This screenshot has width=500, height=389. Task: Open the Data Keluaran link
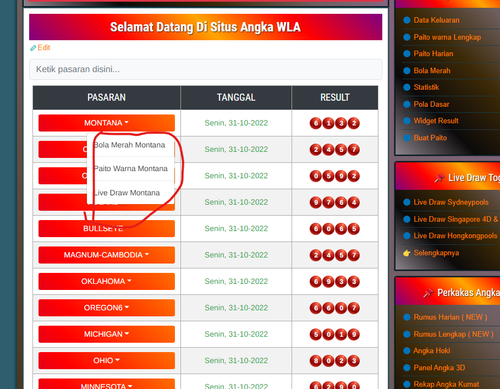[436, 20]
